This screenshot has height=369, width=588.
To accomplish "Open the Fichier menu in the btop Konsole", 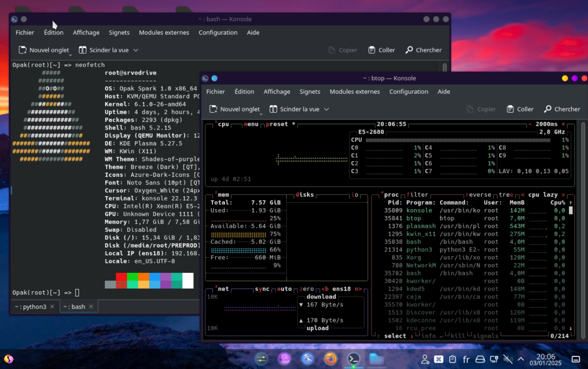I will [x=216, y=91].
